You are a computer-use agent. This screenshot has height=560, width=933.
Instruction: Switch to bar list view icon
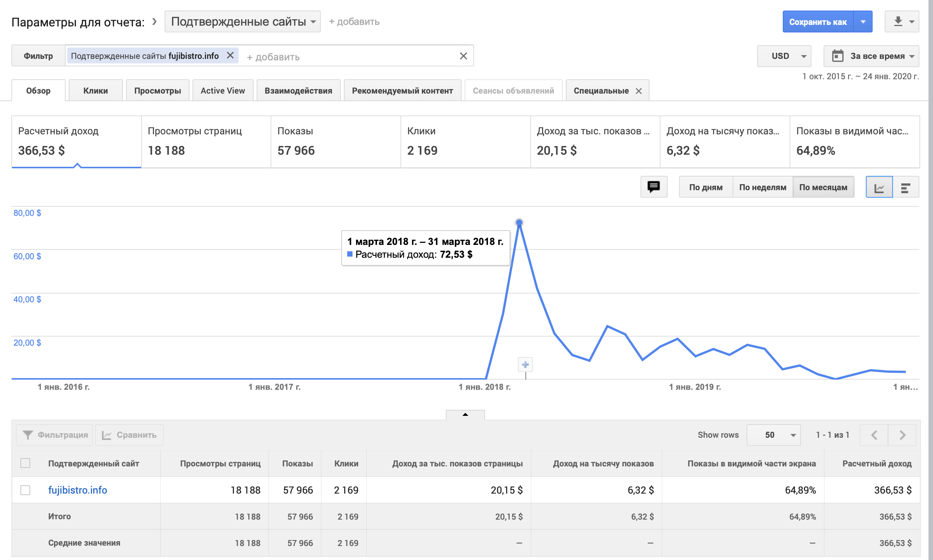click(x=905, y=187)
